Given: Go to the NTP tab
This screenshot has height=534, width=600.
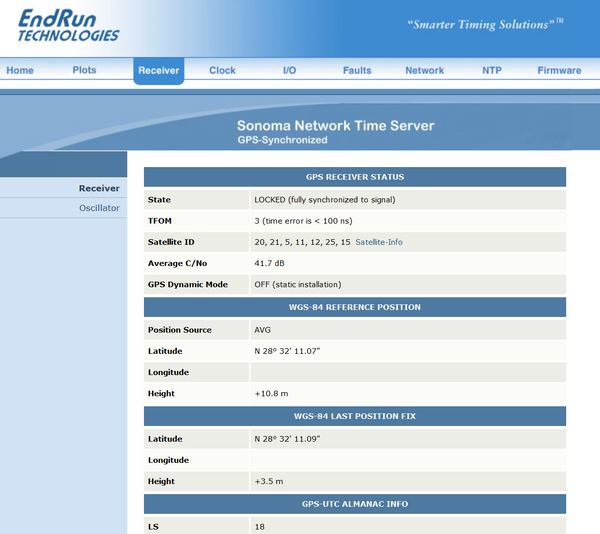Looking at the screenshot, I should (492, 70).
